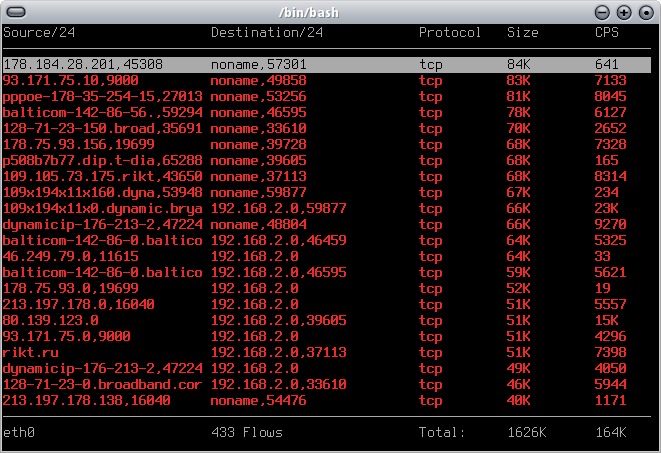Select source 109x194x11x160.dyna,53948
Screen dimensions: 661x453
click(x=102, y=193)
